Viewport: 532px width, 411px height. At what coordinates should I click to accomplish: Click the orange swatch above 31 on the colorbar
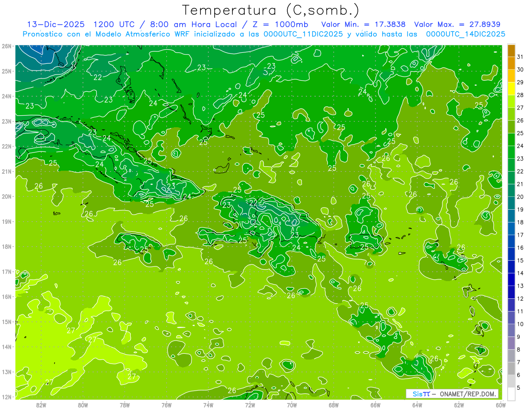511,51
